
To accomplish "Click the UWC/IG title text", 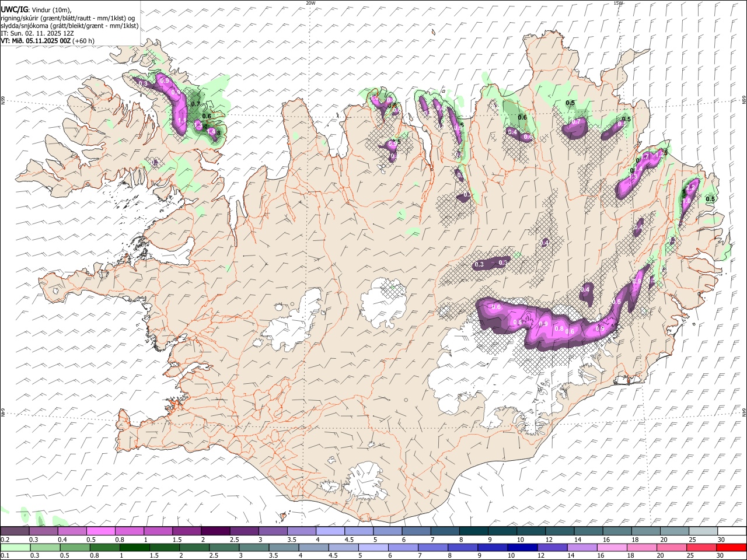I will (x=14, y=10).
